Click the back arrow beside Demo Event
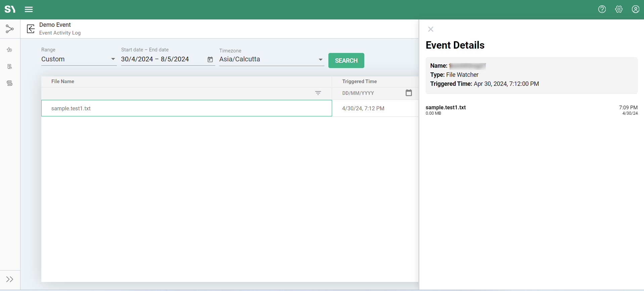Image resolution: width=644 pixels, height=291 pixels. pos(31,29)
